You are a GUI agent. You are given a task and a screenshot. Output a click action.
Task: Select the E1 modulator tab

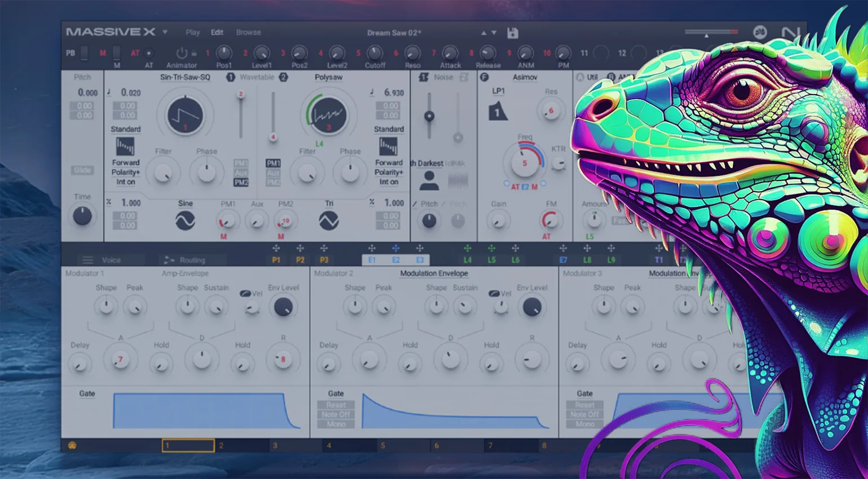372,260
